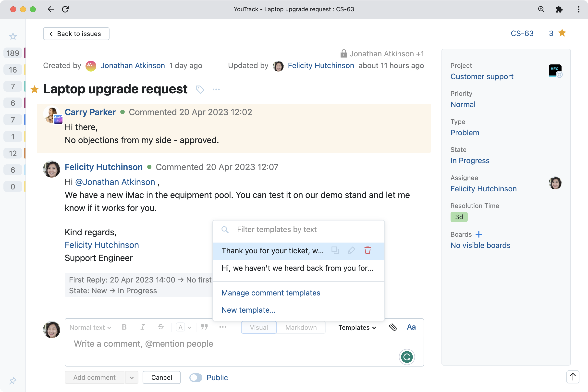Click the Customer support project logo
The image size is (588, 392).
click(555, 71)
